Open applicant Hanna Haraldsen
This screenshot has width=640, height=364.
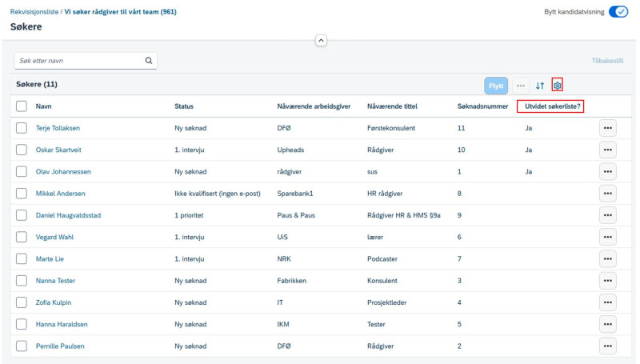click(62, 325)
